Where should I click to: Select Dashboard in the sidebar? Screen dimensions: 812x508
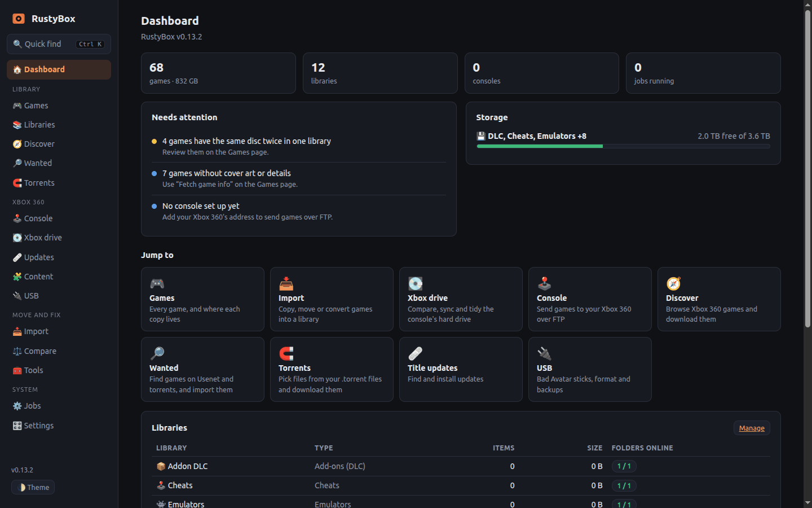coord(59,69)
